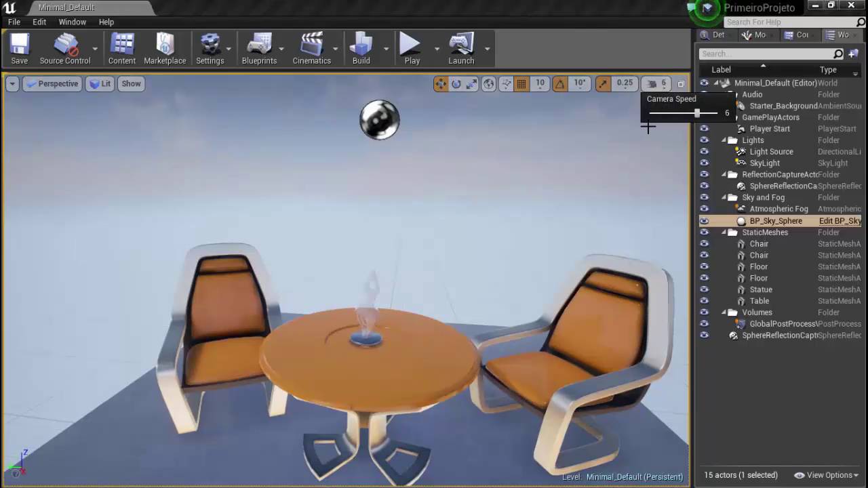The height and width of the screenshot is (488, 868).
Task: Select the GlobalPostProcessVolume row
Action: [x=780, y=324]
